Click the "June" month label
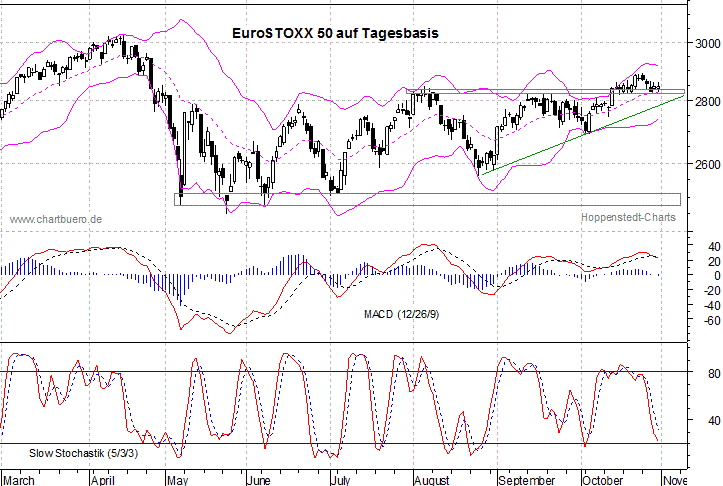This screenshot has width=723, height=486. click(259, 480)
